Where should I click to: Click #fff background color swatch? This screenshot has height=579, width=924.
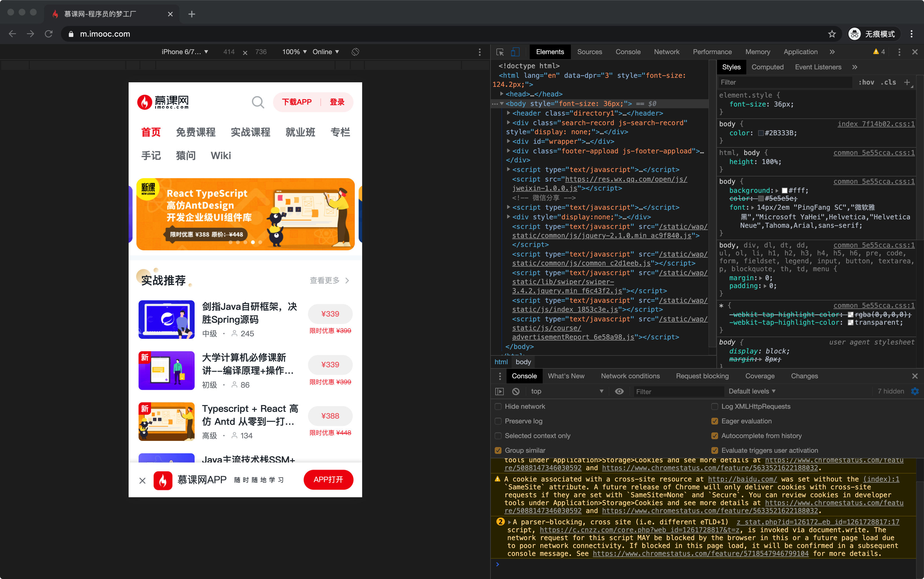(x=784, y=191)
